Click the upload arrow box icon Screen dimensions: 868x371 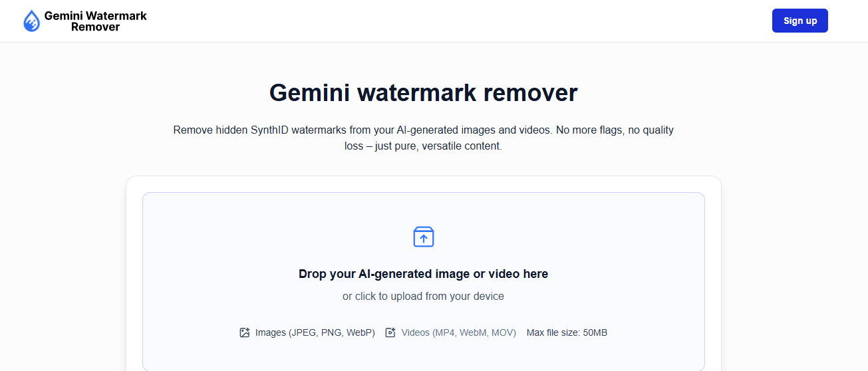(x=424, y=237)
